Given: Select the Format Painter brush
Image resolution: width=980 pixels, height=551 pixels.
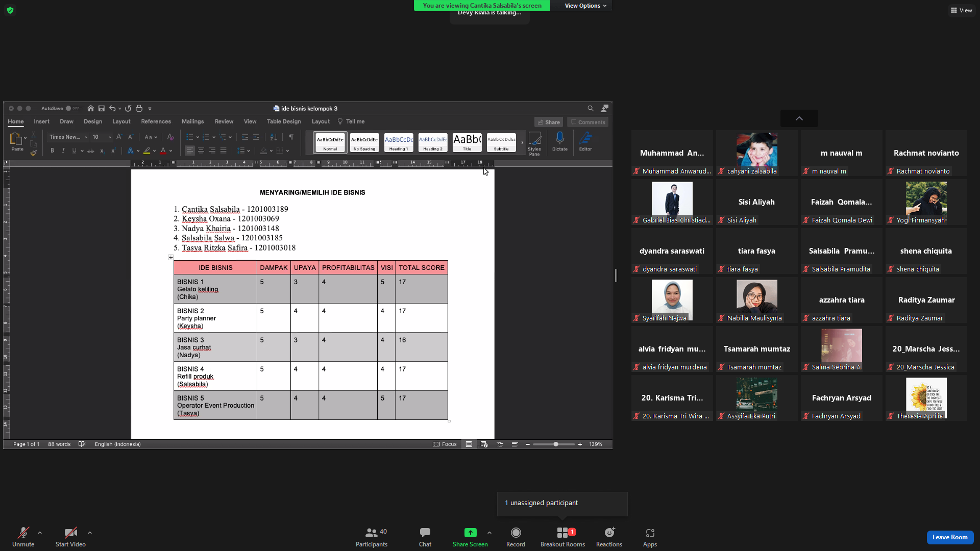Looking at the screenshot, I should (33, 153).
